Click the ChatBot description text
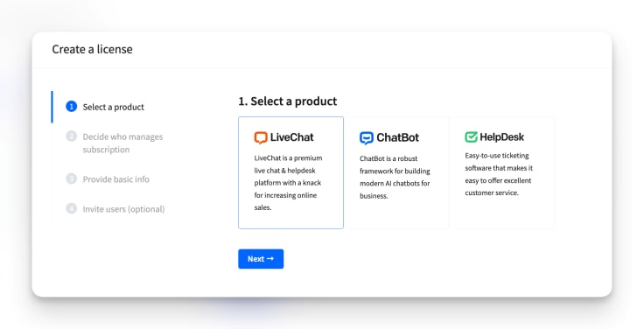644x329 pixels. click(395, 177)
